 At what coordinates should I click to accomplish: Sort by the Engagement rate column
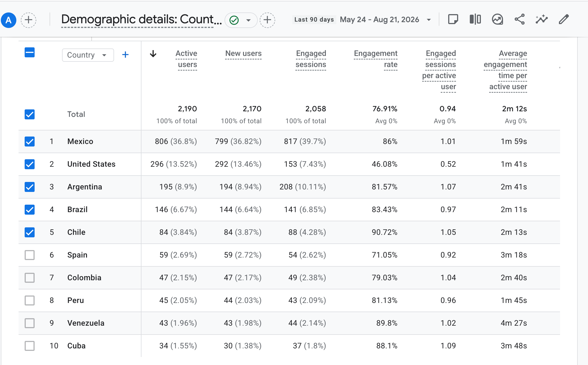(x=376, y=59)
